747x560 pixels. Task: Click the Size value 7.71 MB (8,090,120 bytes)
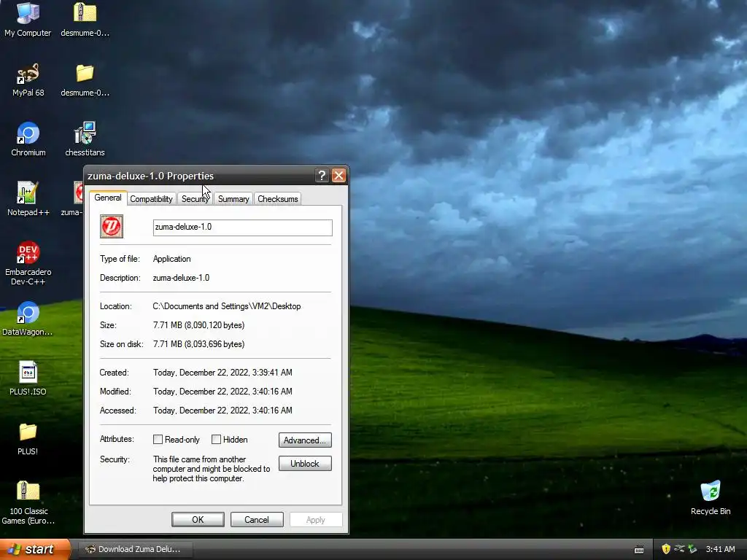pyautogui.click(x=198, y=325)
